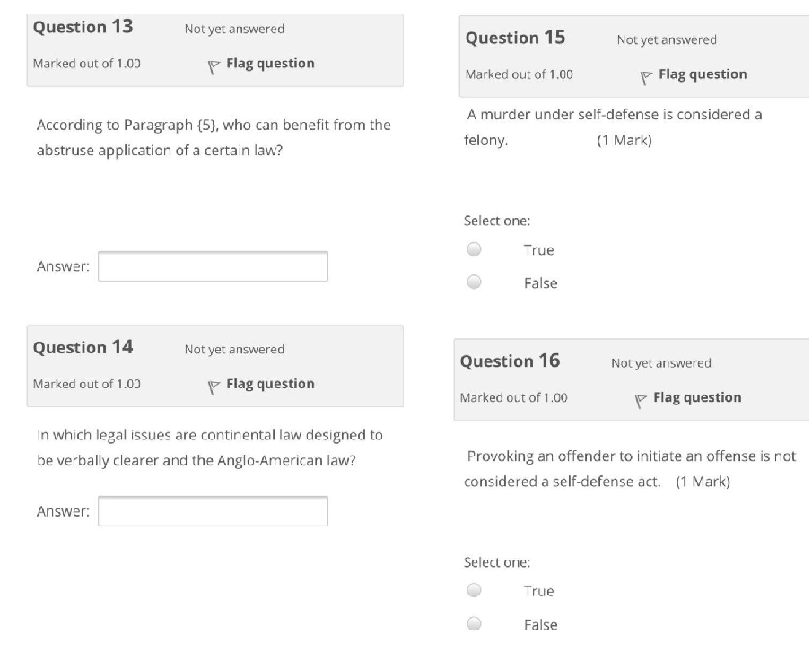The width and height of the screenshot is (812, 669).
Task: Click the Not yet answered status for Question 15
Action: (666, 39)
